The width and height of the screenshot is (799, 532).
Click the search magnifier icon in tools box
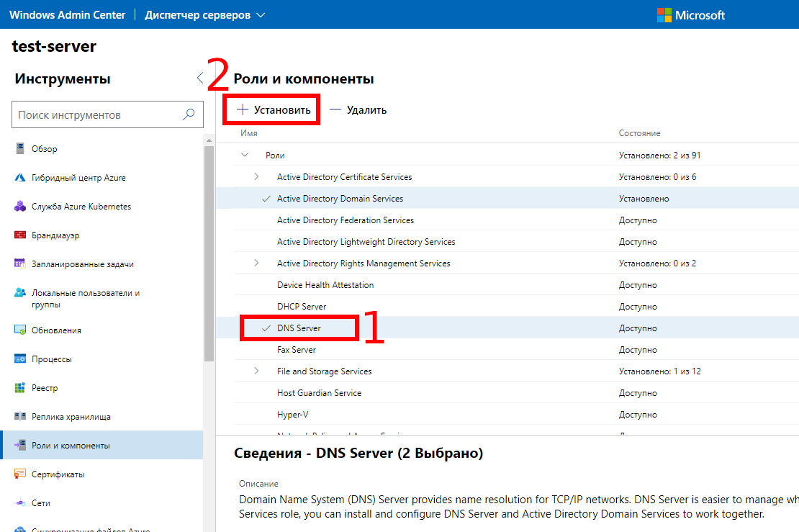tap(189, 114)
